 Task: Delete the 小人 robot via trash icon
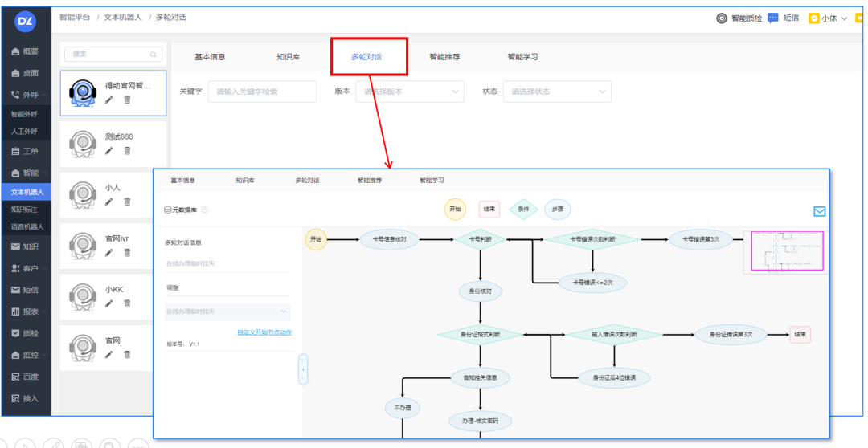pyautogui.click(x=127, y=202)
